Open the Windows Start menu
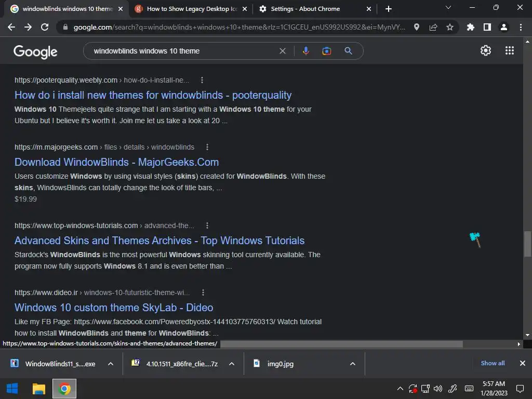This screenshot has width=532, height=399. coord(12,389)
